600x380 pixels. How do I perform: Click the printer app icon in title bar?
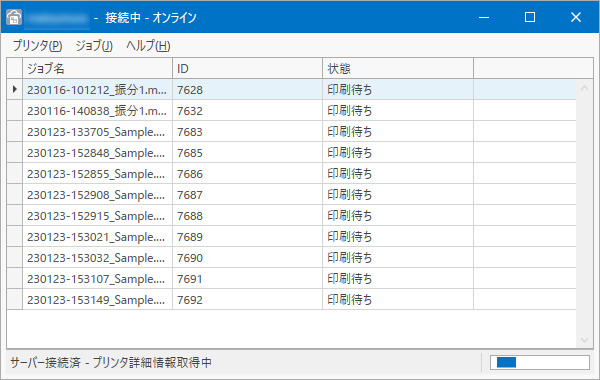14,17
